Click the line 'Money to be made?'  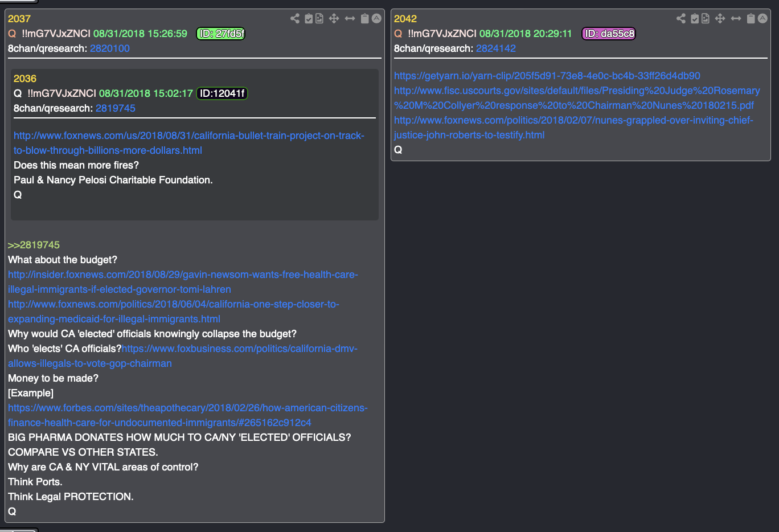pyautogui.click(x=53, y=378)
